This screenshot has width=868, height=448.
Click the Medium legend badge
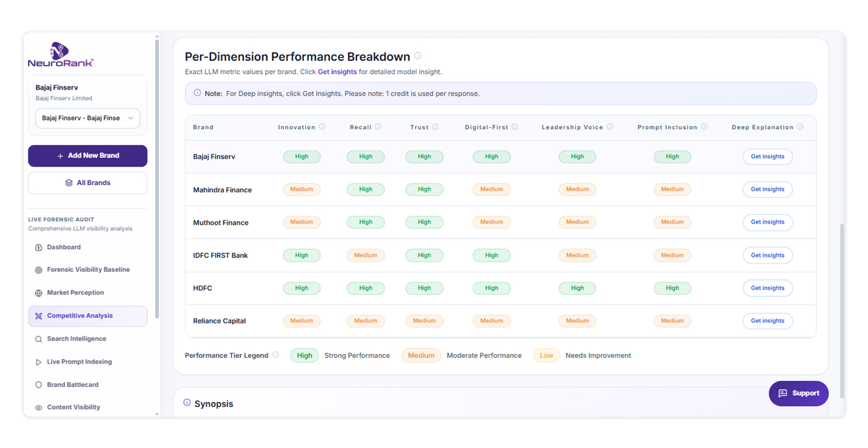pyautogui.click(x=421, y=356)
